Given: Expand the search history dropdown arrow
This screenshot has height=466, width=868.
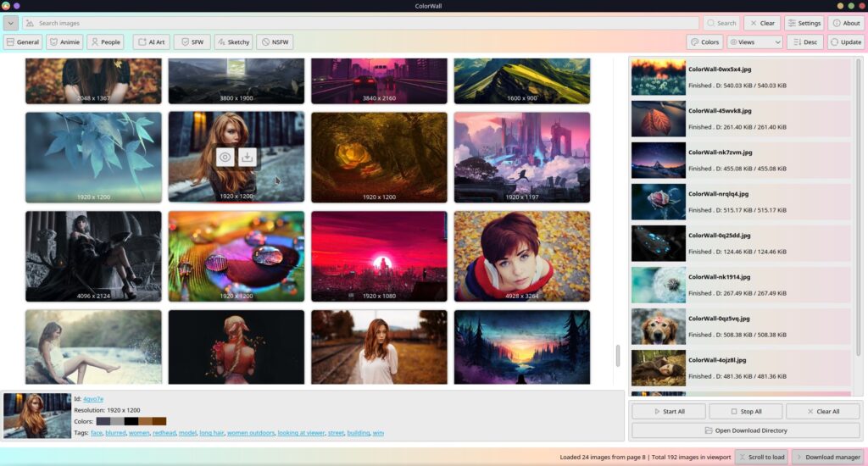Looking at the screenshot, I should pyautogui.click(x=10, y=23).
